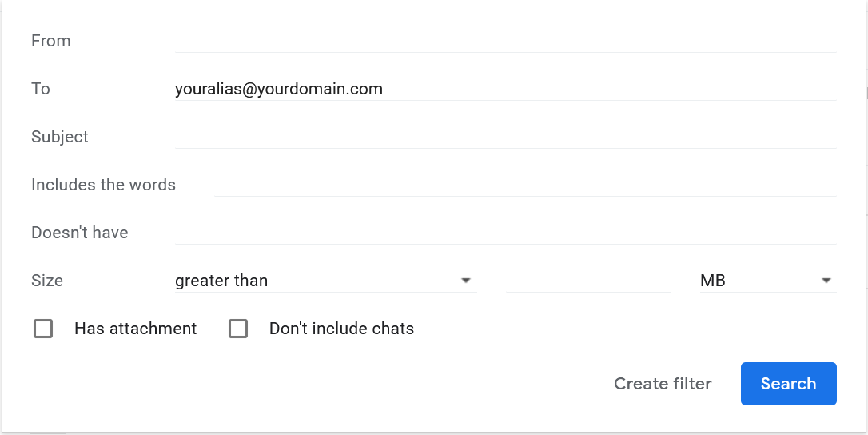Click the From input field
This screenshot has width=868, height=435.
click(505, 41)
